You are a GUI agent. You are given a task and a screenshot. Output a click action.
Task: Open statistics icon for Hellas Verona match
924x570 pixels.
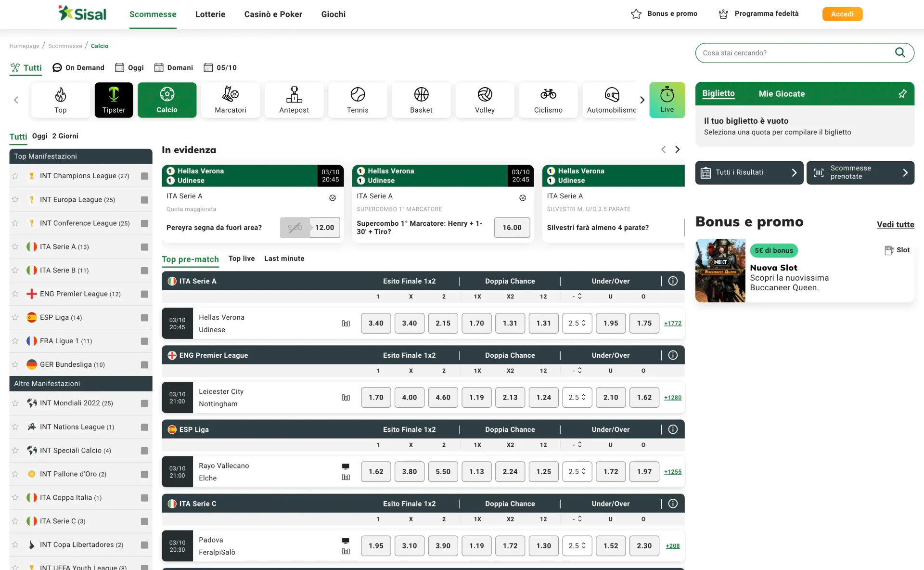(x=346, y=324)
